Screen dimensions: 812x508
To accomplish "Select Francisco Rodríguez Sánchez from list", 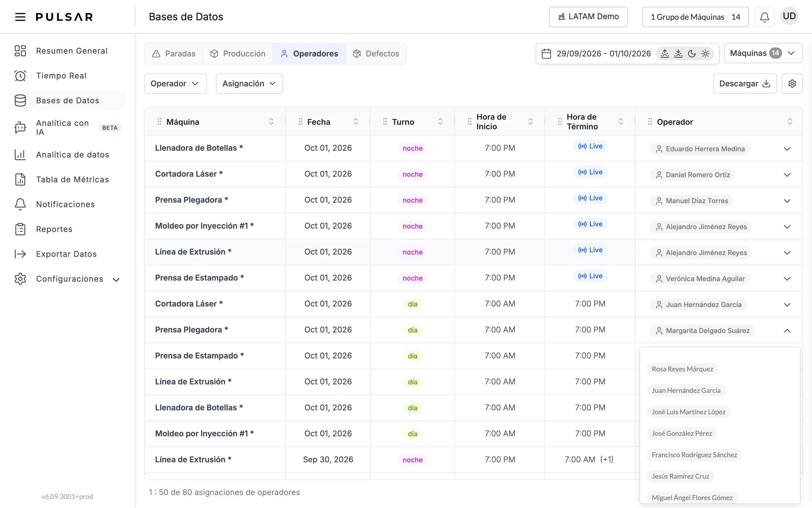I will point(694,455).
